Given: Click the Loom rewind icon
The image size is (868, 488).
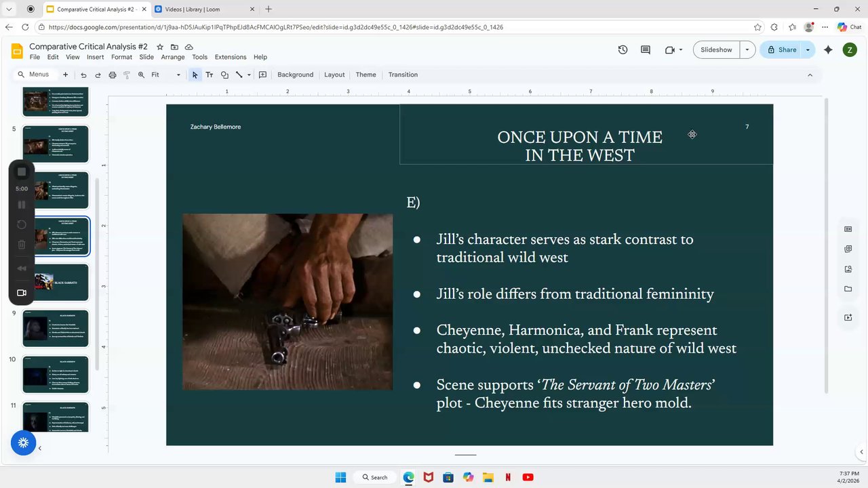Looking at the screenshot, I should point(22,268).
